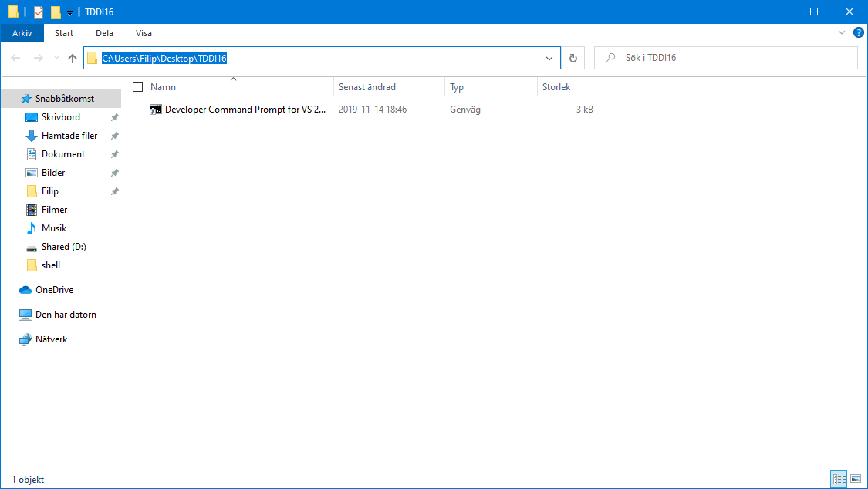Screen dimensions: 868x489
Task: Click the Snabbåtkomst star icon
Action: [x=26, y=99]
